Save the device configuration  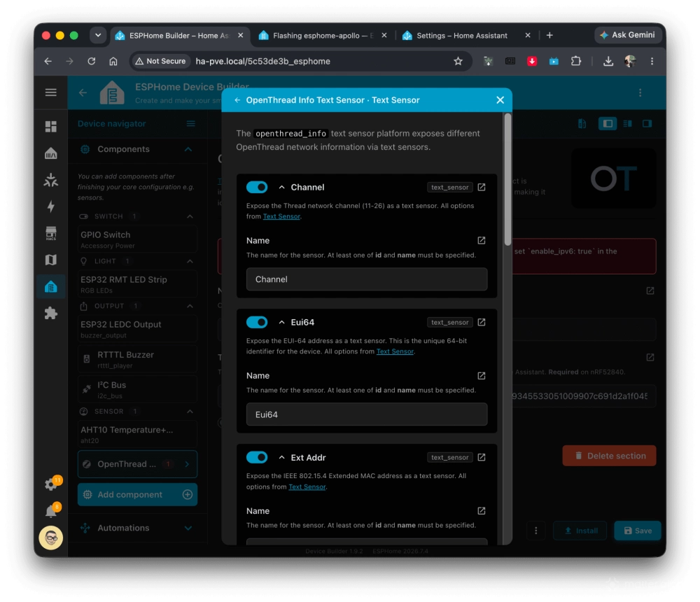point(637,531)
